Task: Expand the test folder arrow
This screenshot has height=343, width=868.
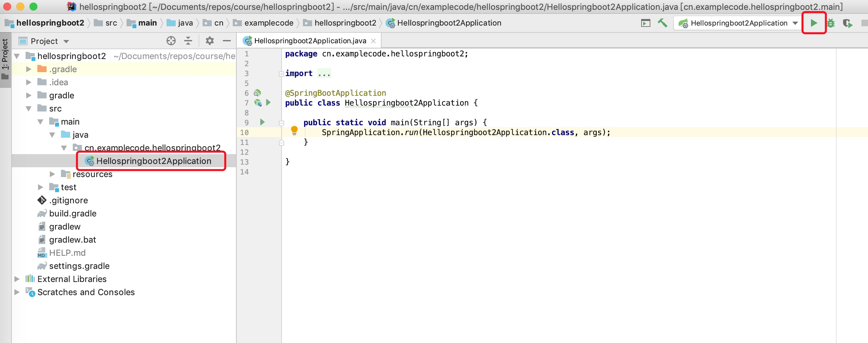Action: [x=41, y=187]
